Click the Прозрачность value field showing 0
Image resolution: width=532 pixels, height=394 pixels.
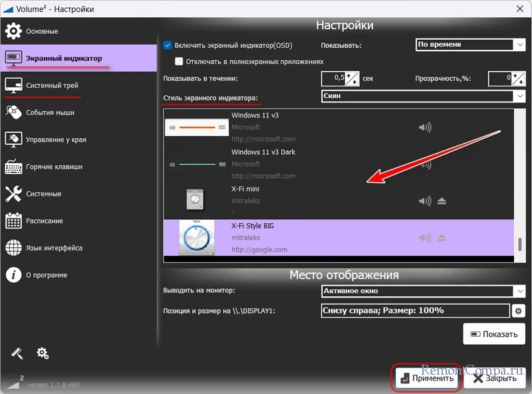[x=500, y=78]
